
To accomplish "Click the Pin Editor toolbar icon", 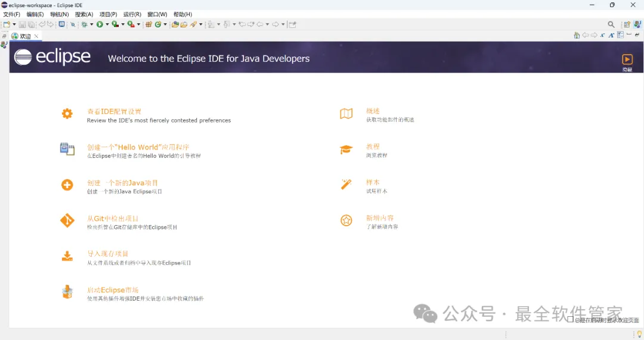I will (292, 24).
